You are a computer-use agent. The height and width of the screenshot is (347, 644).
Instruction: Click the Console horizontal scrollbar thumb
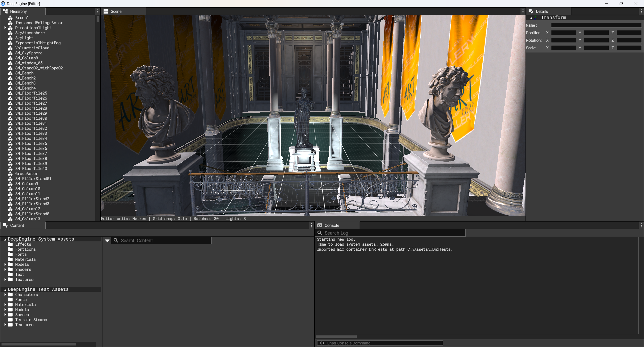336,337
